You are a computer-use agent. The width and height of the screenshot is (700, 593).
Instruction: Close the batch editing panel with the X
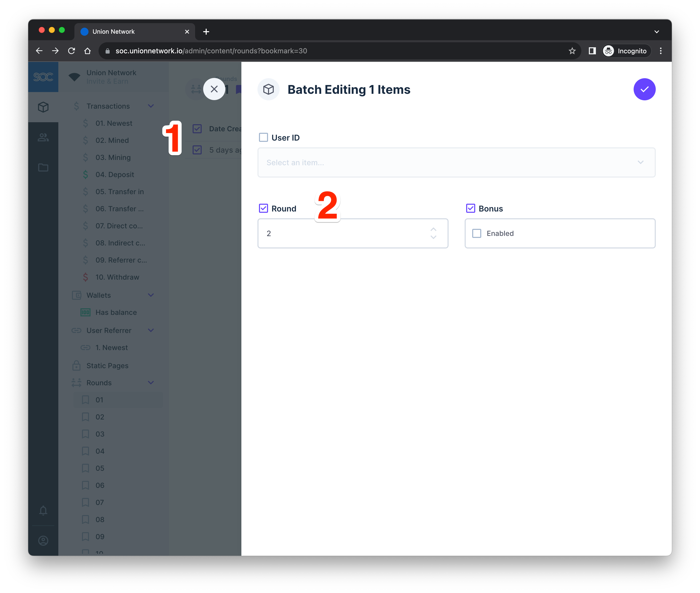(214, 89)
